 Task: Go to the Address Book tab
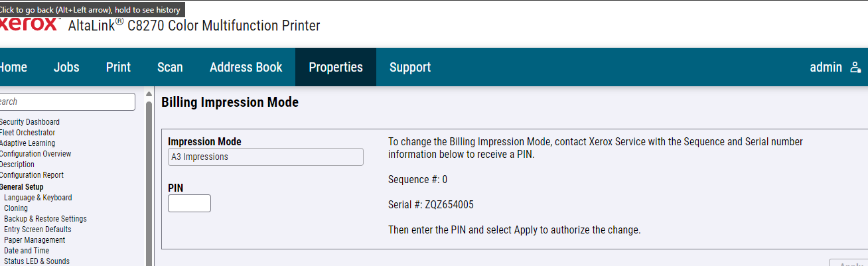point(246,67)
